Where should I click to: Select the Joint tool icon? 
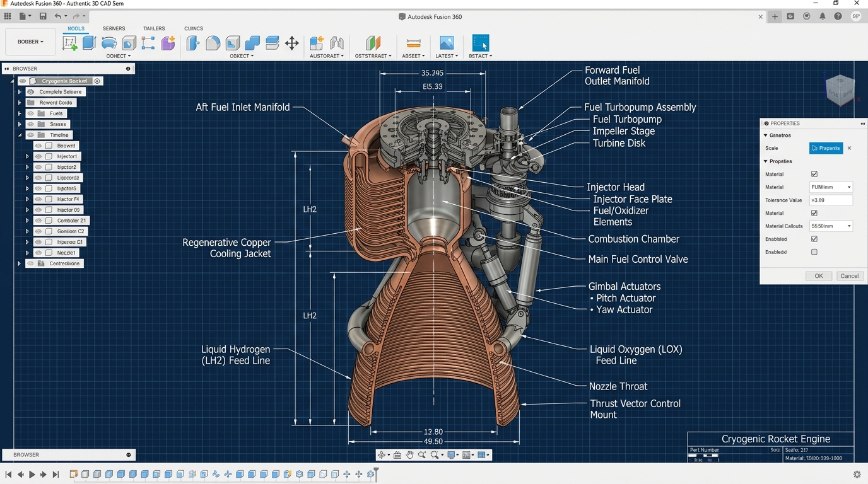coord(337,43)
